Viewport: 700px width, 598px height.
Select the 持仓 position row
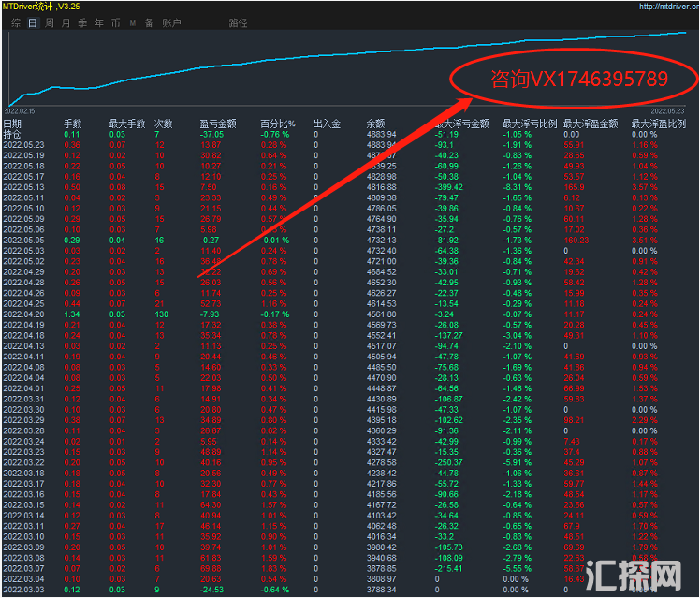point(12,134)
